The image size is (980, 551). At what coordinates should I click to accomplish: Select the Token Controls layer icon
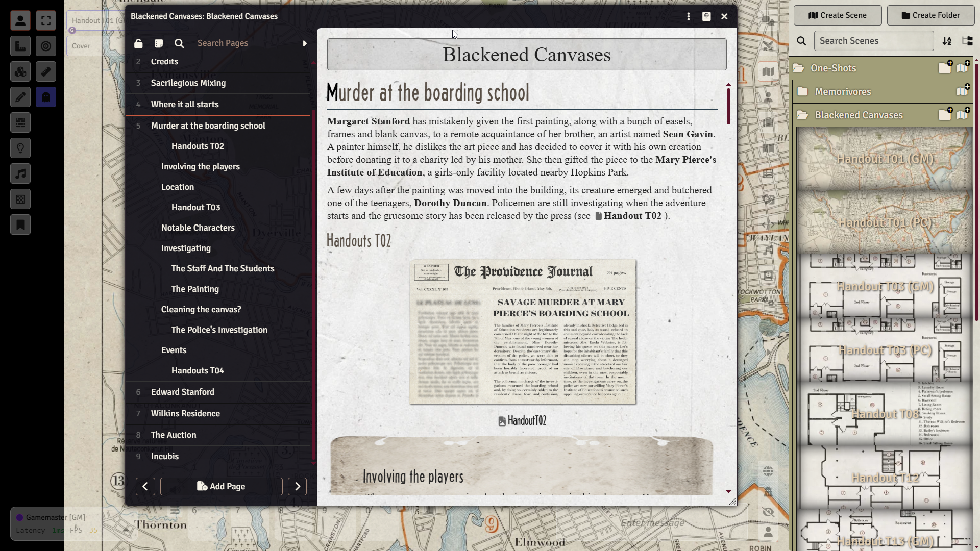coord(20,20)
